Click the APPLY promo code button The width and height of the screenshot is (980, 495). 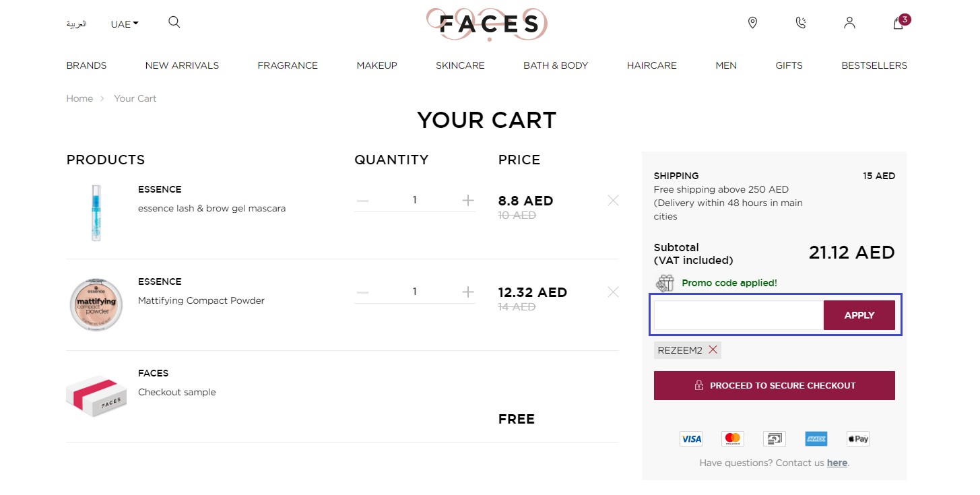click(859, 315)
